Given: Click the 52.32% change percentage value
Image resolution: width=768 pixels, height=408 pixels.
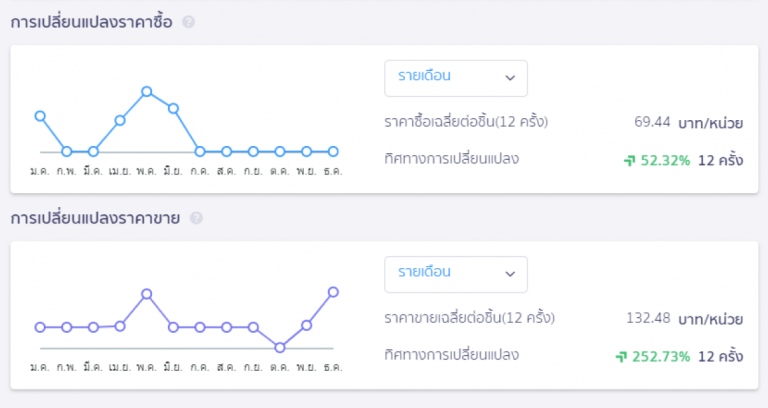Looking at the screenshot, I should coord(665,161).
